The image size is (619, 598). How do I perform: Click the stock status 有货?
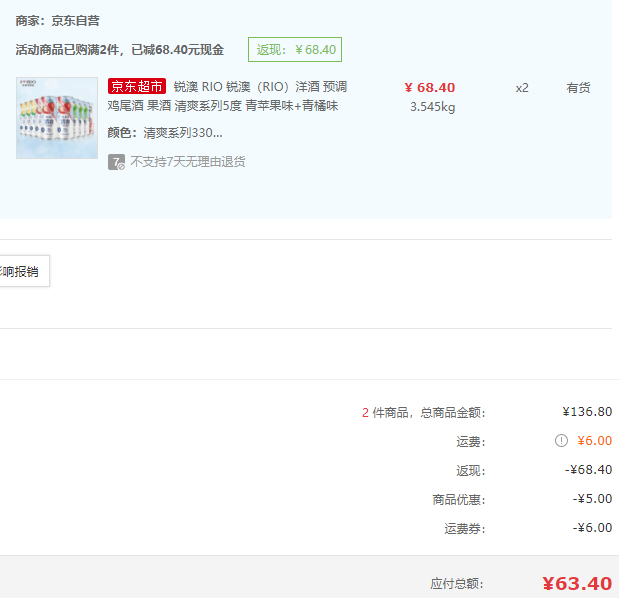click(578, 88)
